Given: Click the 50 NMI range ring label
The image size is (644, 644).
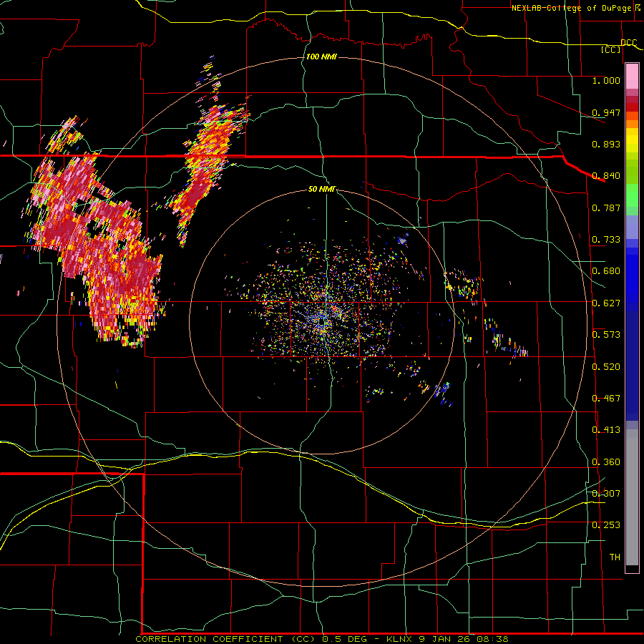Looking at the screenshot, I should point(321,190).
